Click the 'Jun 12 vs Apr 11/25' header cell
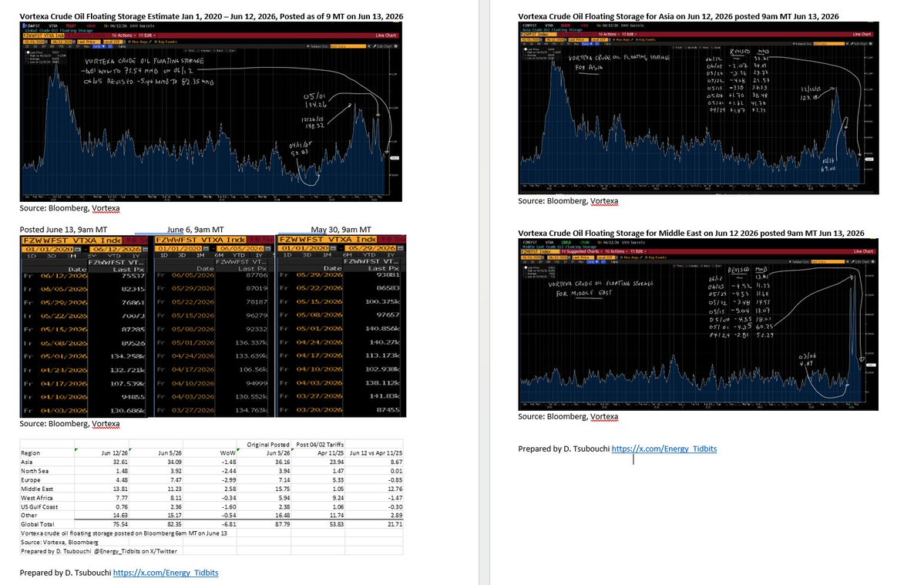Image resolution: width=924 pixels, height=585 pixels. 376,453
